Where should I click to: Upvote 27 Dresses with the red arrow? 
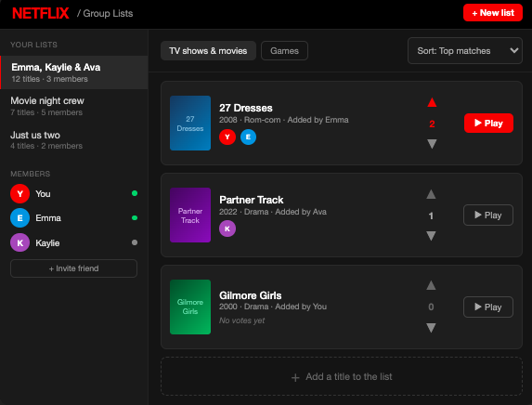tap(432, 102)
